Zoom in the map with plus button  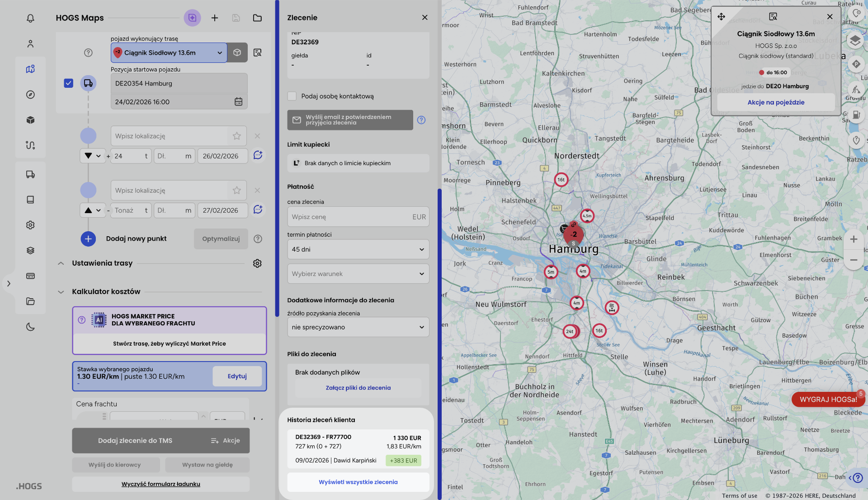[x=854, y=239]
